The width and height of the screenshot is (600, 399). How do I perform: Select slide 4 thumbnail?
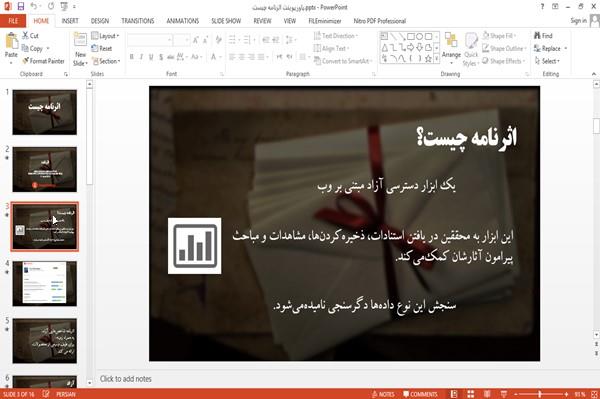44,283
